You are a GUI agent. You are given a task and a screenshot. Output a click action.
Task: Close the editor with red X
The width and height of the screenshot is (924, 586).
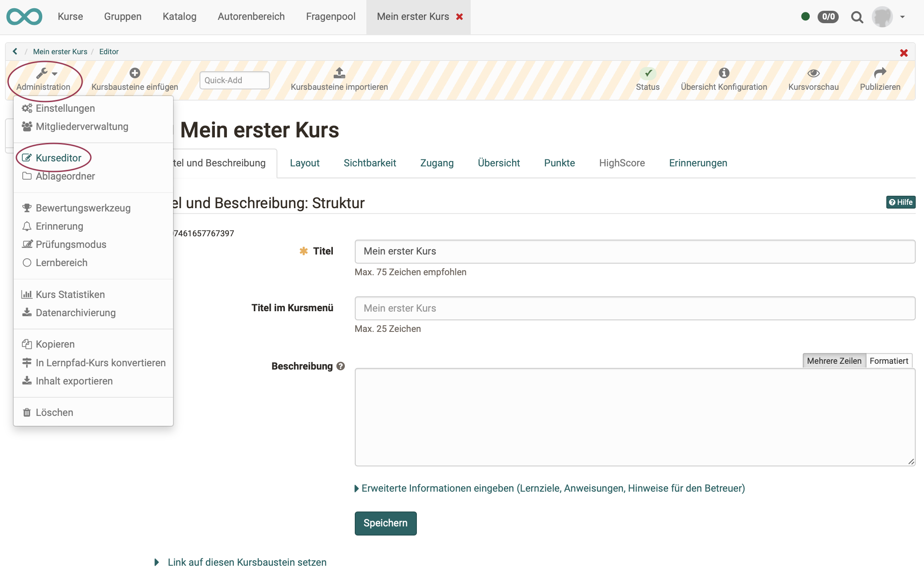click(904, 53)
